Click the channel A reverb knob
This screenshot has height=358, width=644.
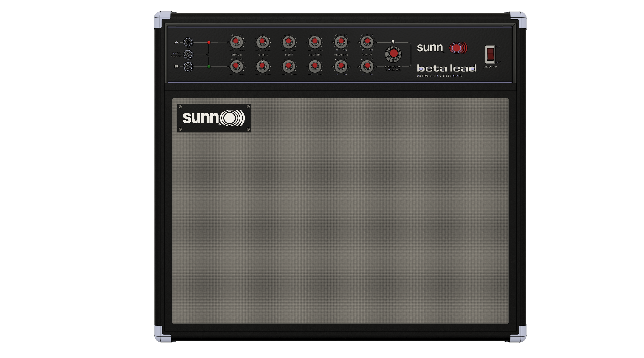click(x=341, y=42)
